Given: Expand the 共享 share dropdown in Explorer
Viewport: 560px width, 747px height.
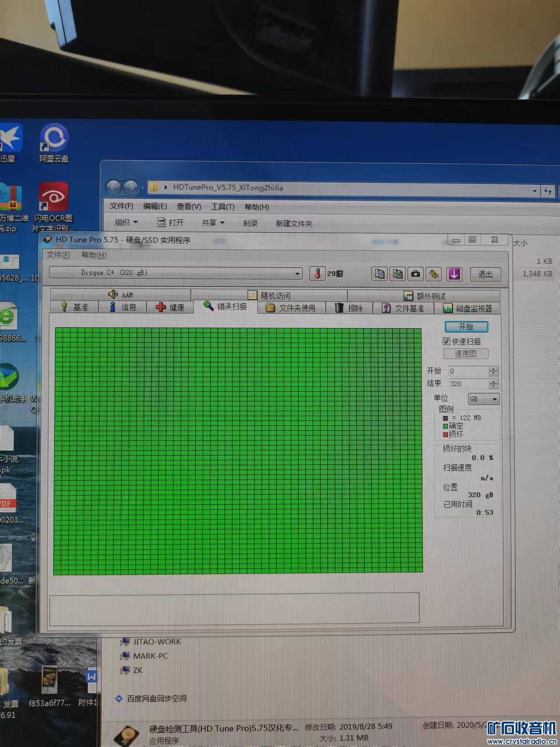Looking at the screenshot, I should click(x=213, y=223).
